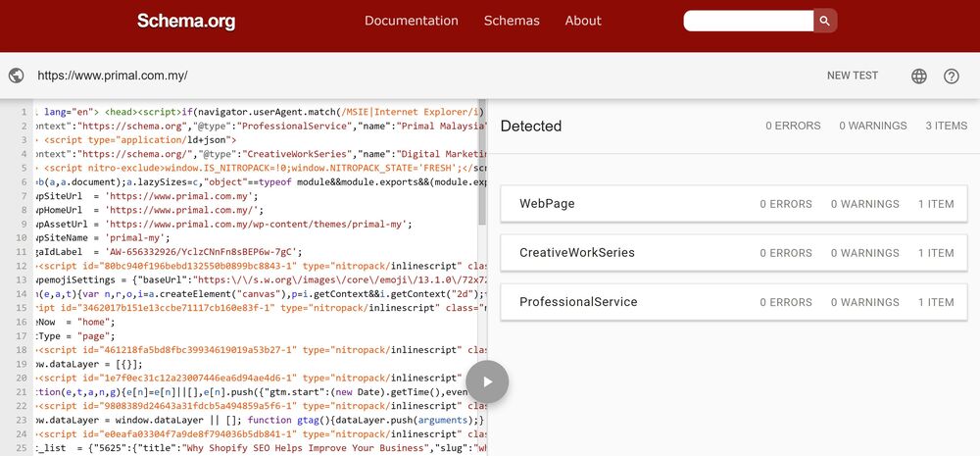Click code line 19 dataLayer = [{}]
This screenshot has height=456, width=980.
(88, 364)
